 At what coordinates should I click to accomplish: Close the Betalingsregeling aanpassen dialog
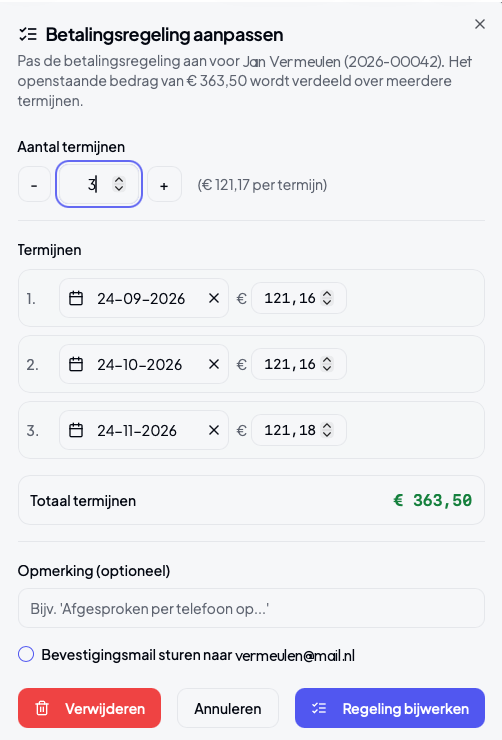pyautogui.click(x=480, y=24)
